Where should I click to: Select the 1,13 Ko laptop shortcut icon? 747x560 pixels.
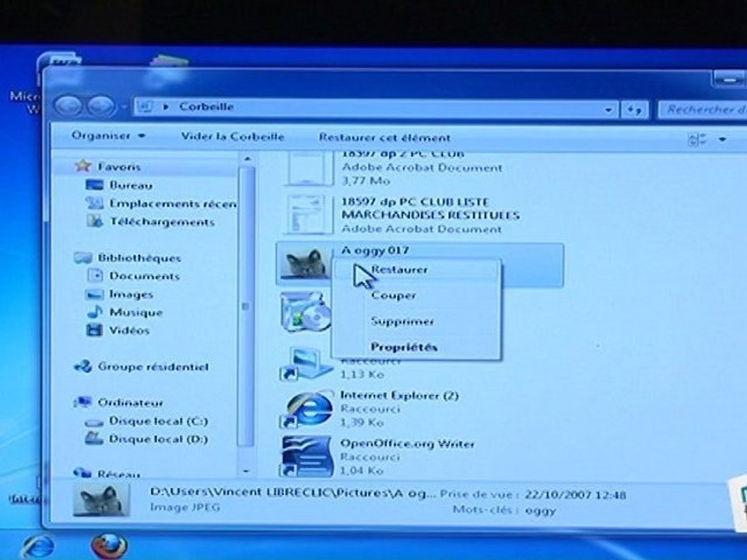[x=305, y=365]
